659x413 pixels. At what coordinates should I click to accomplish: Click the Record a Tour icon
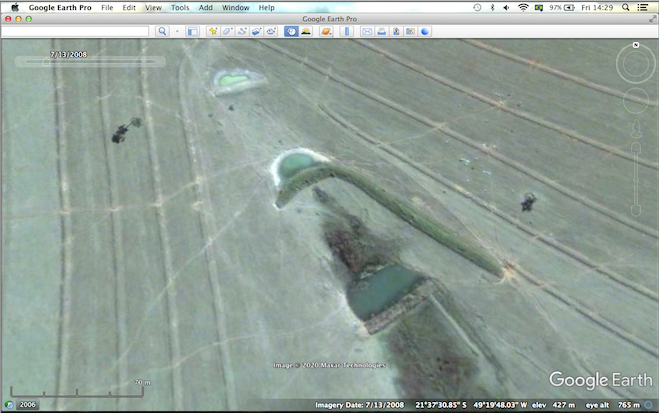272,32
